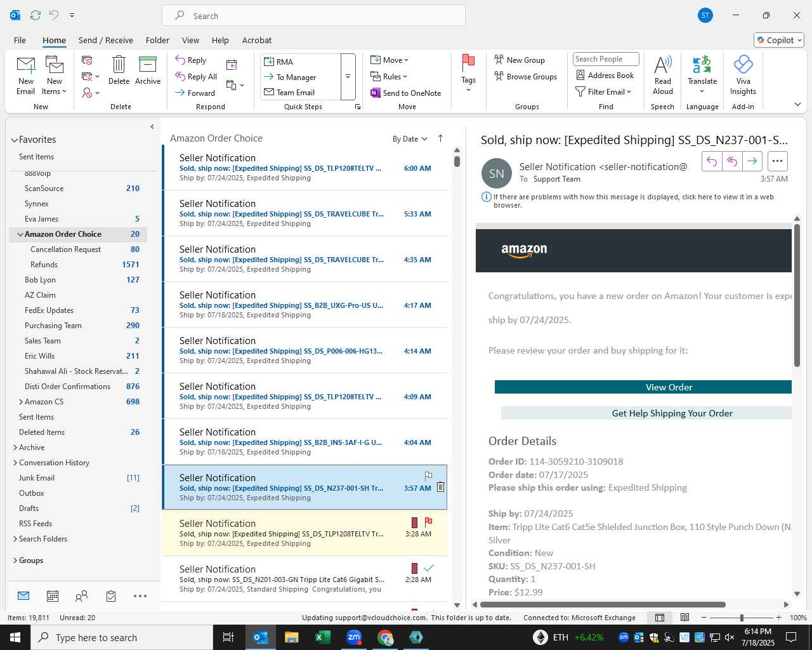Expand the Amazon CS folder
Image resolution: width=812 pixels, height=650 pixels.
[x=21, y=402]
